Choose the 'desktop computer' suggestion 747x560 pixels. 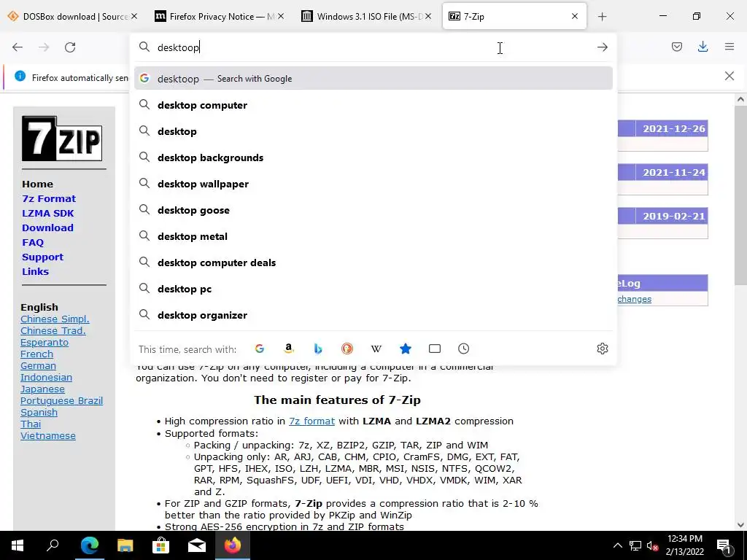(x=373, y=105)
